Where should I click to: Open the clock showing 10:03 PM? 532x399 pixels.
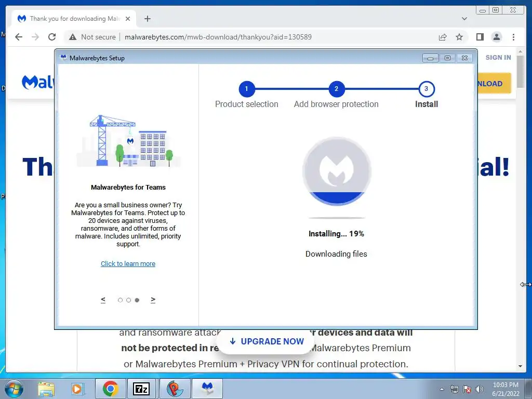[x=506, y=389]
